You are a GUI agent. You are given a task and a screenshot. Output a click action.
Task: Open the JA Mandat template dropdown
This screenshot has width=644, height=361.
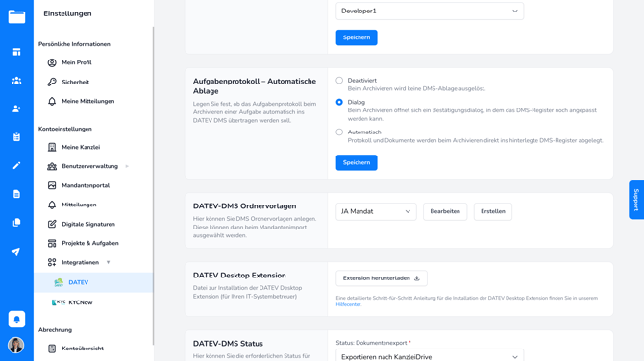[x=376, y=211]
